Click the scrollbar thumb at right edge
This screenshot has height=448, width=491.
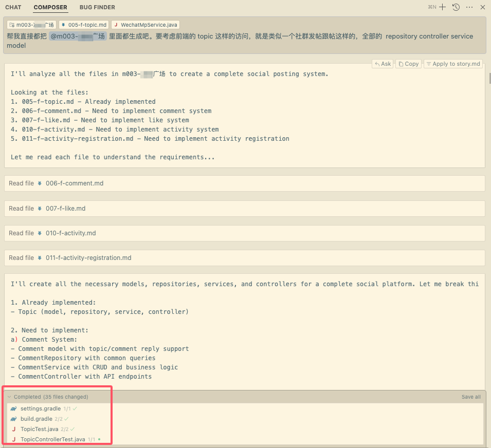click(x=490, y=78)
